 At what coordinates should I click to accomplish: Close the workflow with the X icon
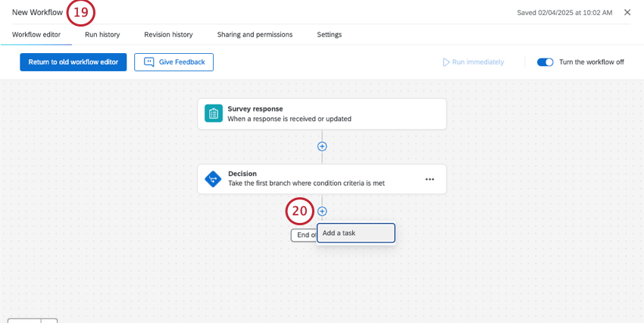[x=627, y=12]
